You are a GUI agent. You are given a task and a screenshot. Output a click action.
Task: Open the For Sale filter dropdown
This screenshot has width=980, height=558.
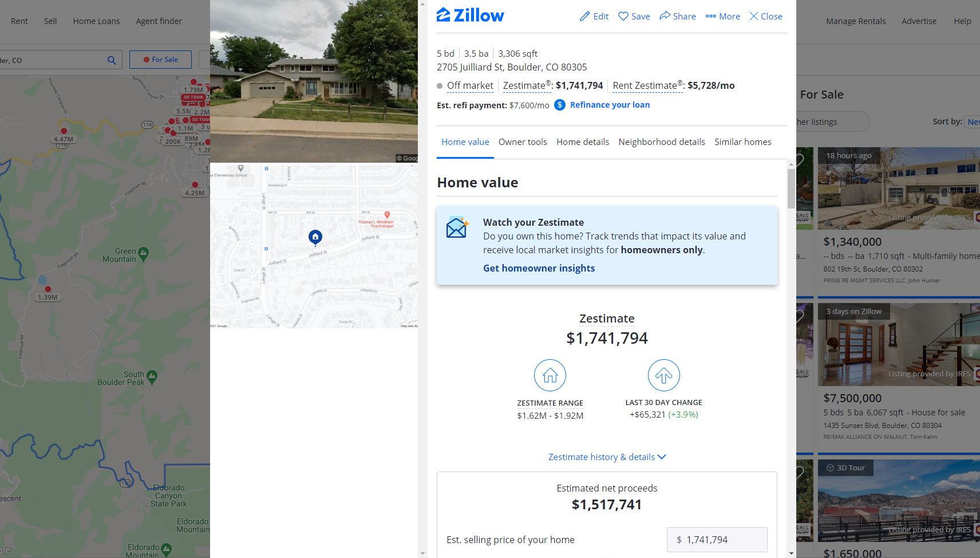[160, 60]
